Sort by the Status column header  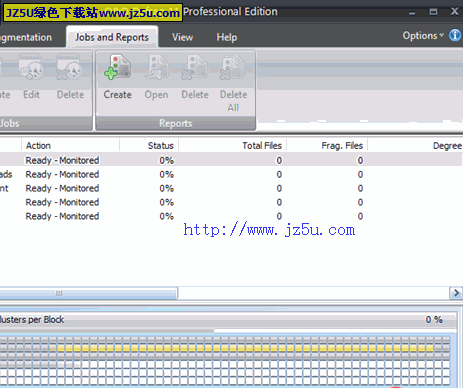[x=149, y=146]
